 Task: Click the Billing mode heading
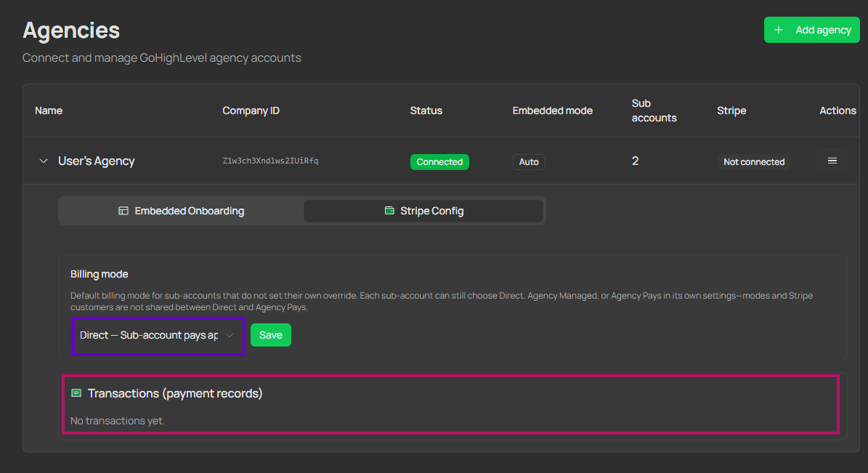point(99,274)
